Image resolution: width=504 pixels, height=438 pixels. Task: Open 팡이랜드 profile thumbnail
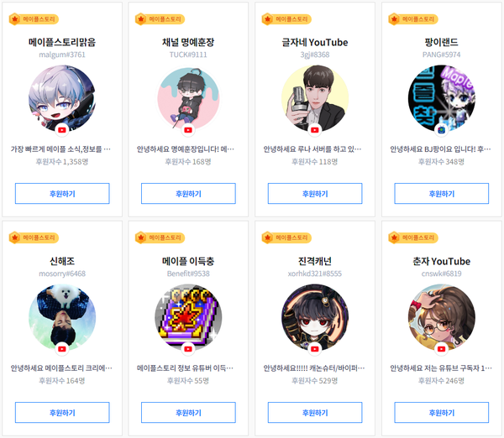click(441, 98)
